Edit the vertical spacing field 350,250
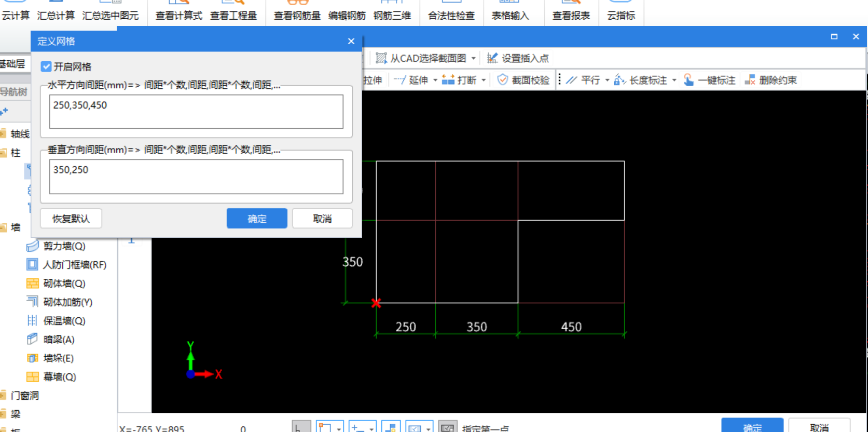868x432 pixels. point(196,177)
